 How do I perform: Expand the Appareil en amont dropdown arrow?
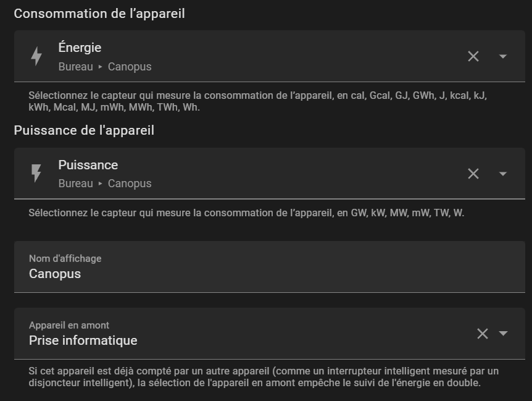(x=504, y=334)
